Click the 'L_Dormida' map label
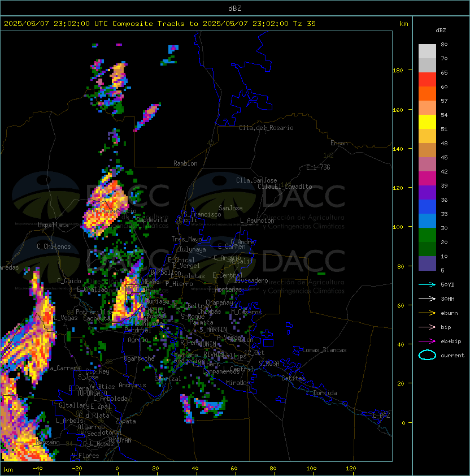The image size is (470, 476). tap(321, 393)
